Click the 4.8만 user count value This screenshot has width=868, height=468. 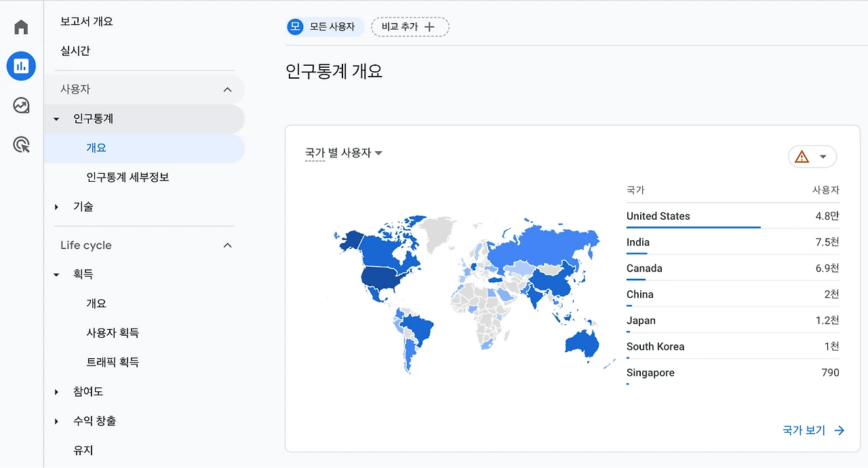(827, 216)
